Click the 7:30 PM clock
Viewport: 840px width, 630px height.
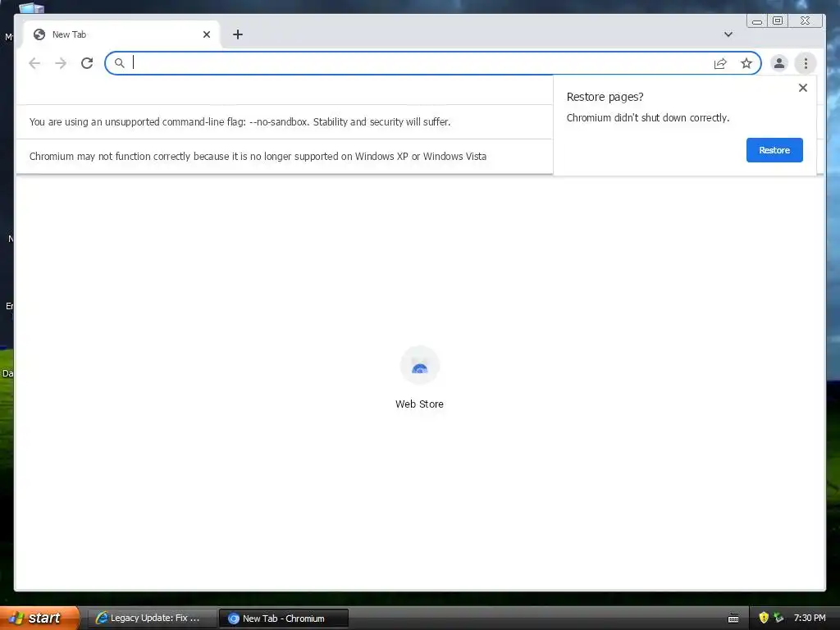[810, 618]
